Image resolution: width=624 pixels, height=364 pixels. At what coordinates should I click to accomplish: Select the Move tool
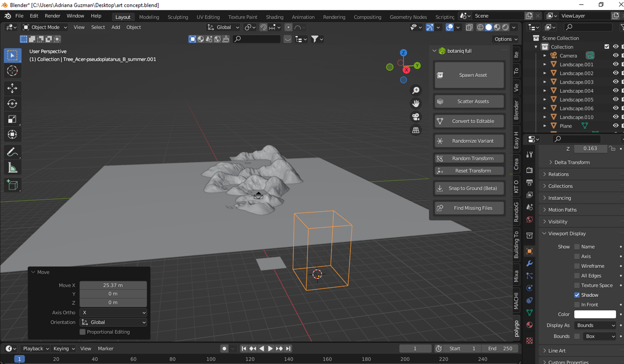click(x=12, y=88)
